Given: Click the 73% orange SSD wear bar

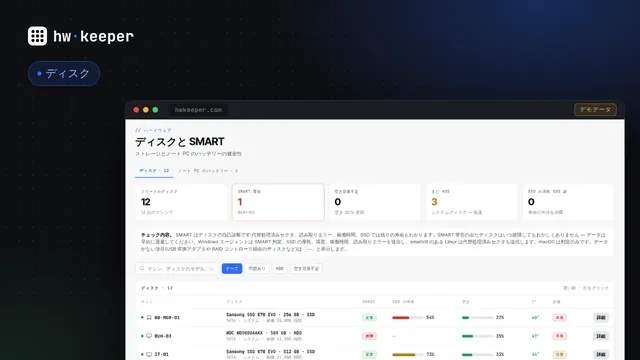Looking at the screenshot, I should (407, 354).
